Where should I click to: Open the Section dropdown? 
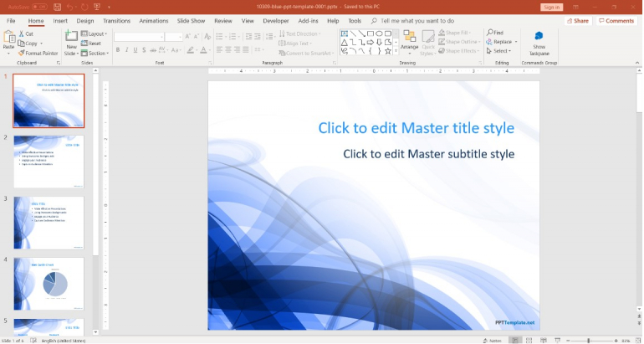(98, 53)
